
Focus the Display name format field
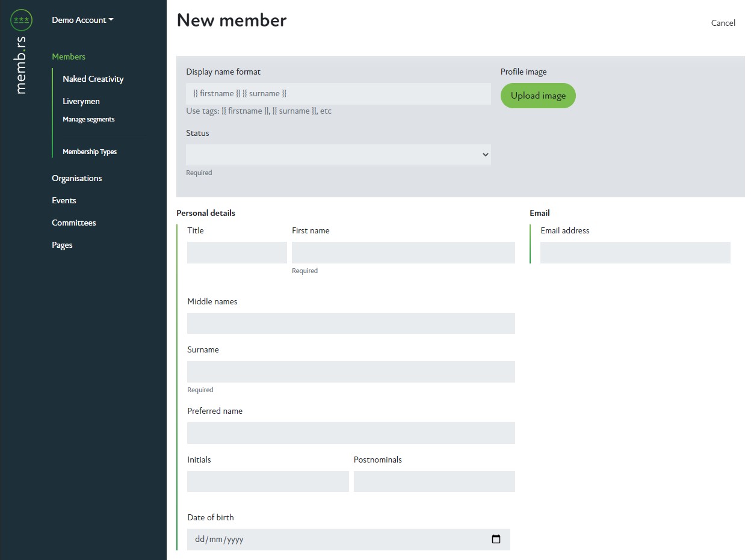338,94
